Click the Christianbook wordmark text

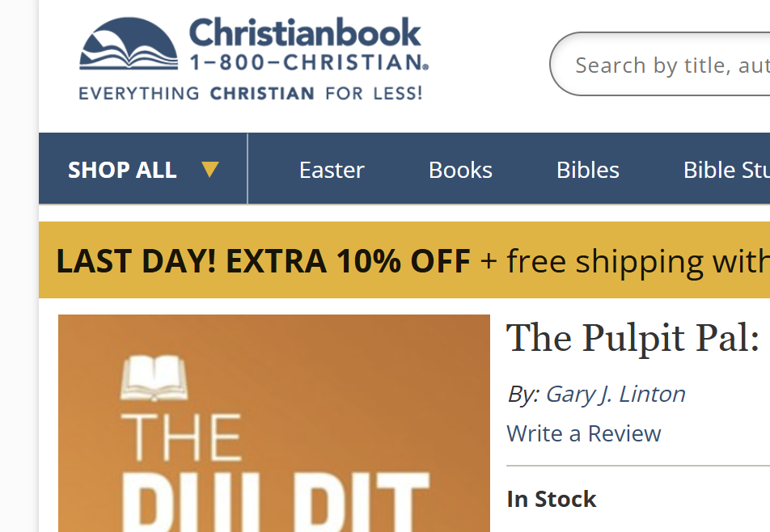[305, 33]
